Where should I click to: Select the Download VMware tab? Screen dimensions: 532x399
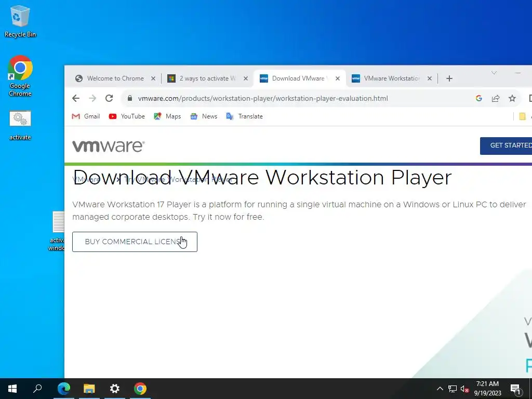(299, 78)
